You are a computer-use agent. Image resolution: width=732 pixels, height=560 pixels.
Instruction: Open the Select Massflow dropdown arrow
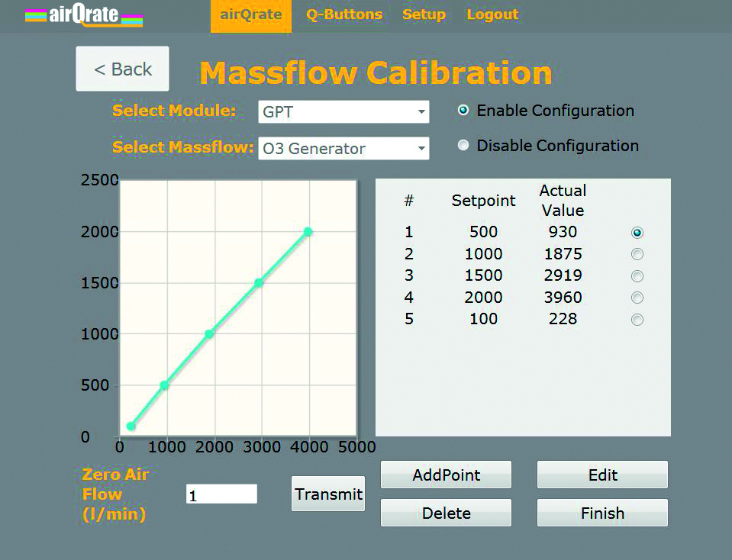pos(421,149)
